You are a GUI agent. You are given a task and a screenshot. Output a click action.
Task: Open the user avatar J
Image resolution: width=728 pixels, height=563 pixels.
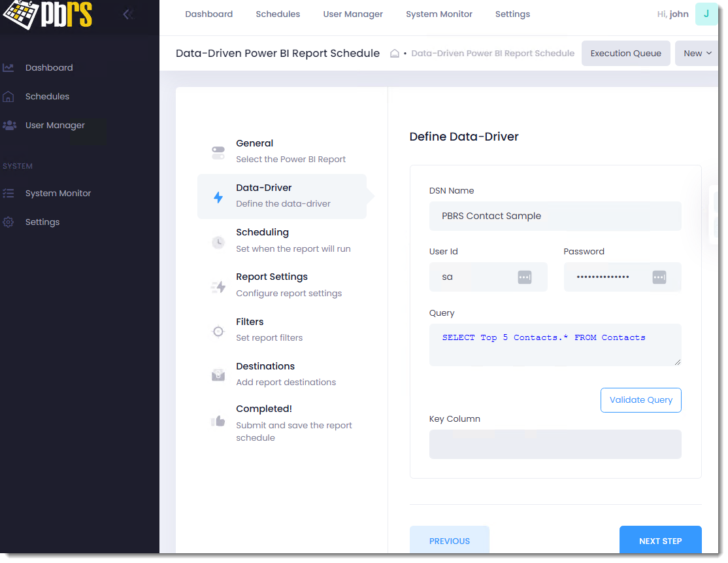coord(706,14)
